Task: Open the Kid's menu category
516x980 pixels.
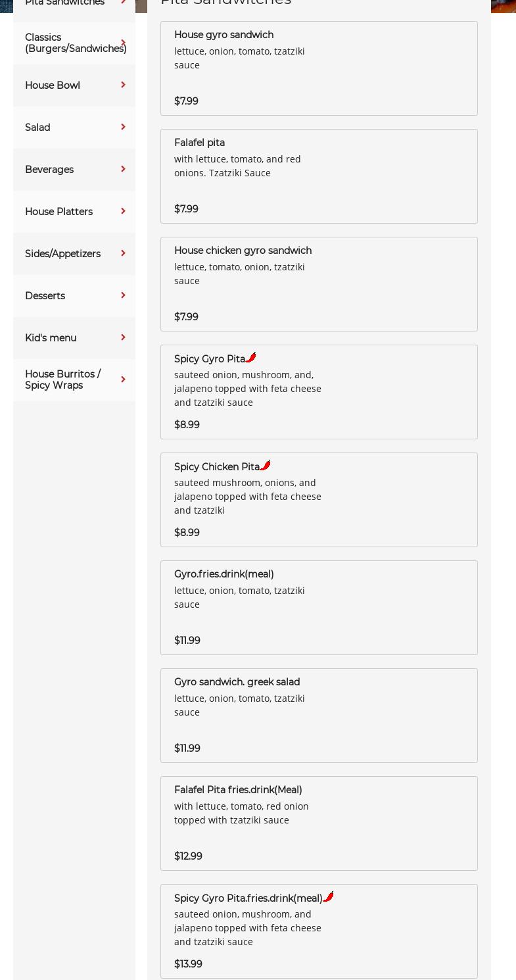Action: 51,338
